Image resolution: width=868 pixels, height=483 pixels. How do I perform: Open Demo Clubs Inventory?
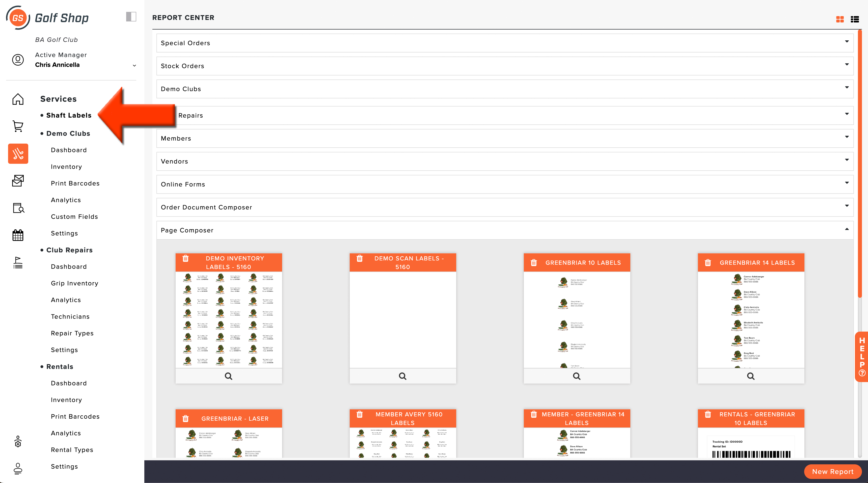66,167
